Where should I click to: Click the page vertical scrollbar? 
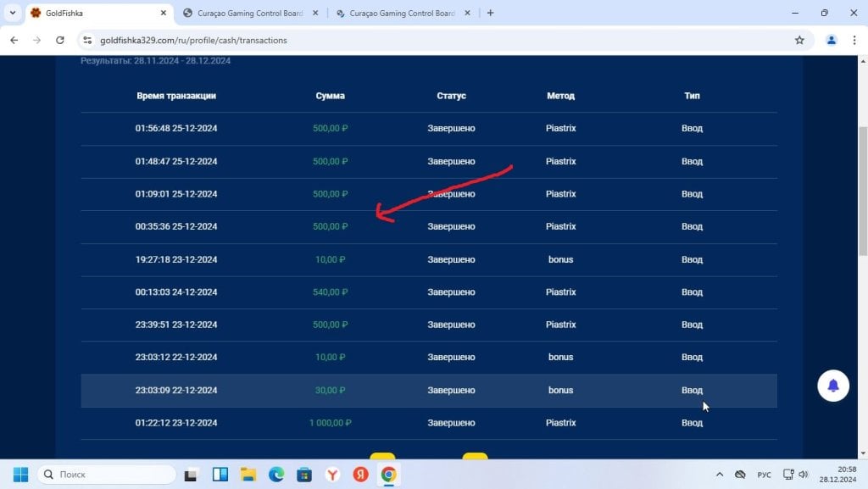tap(862, 191)
